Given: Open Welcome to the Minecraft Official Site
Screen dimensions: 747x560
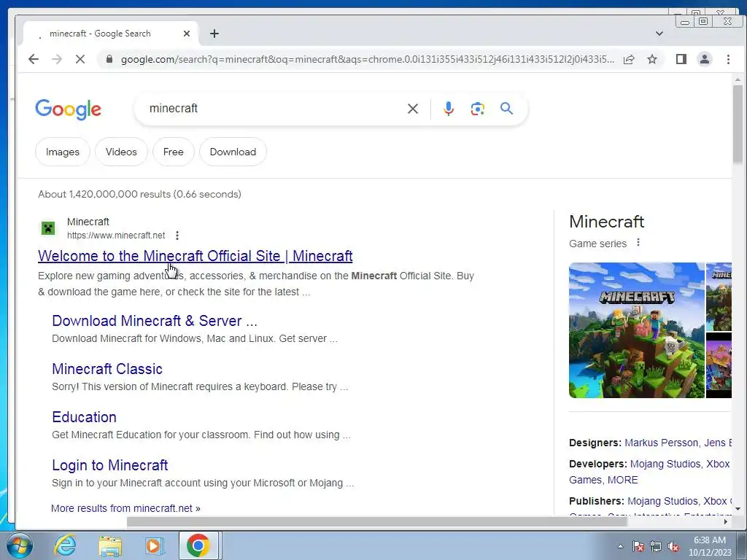Looking at the screenshot, I should coord(196,256).
